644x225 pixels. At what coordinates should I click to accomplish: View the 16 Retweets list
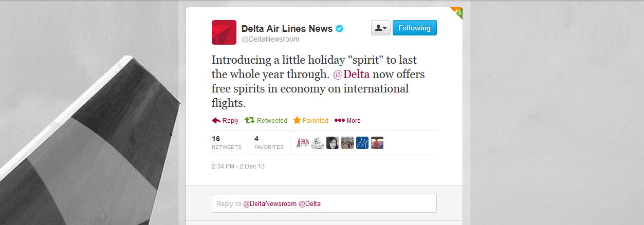click(x=226, y=142)
